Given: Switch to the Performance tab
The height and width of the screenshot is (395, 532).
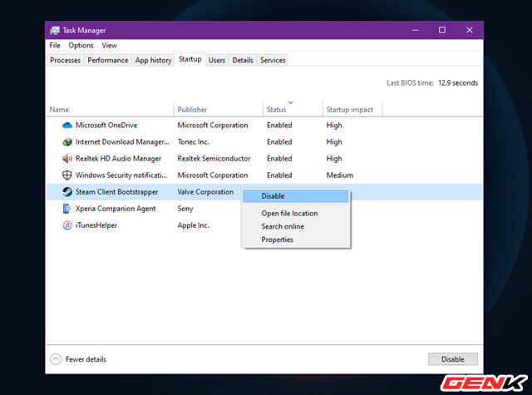Looking at the screenshot, I should (108, 61).
